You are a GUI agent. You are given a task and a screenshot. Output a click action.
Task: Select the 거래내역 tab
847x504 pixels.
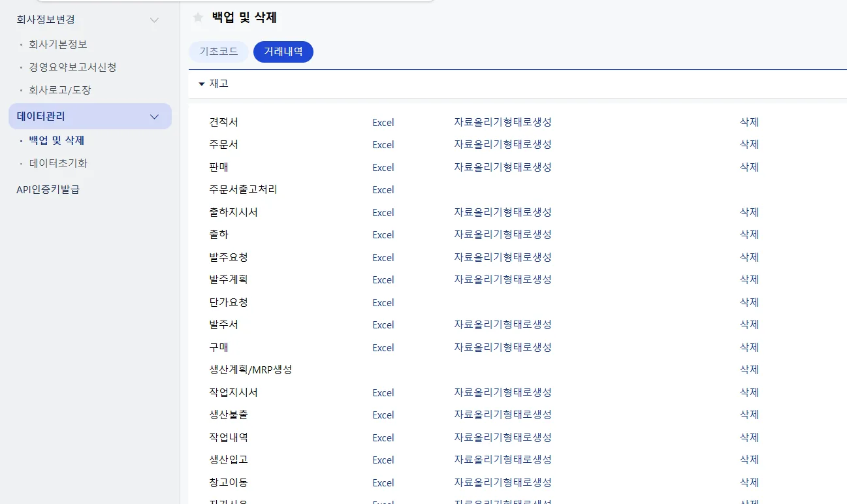click(283, 52)
